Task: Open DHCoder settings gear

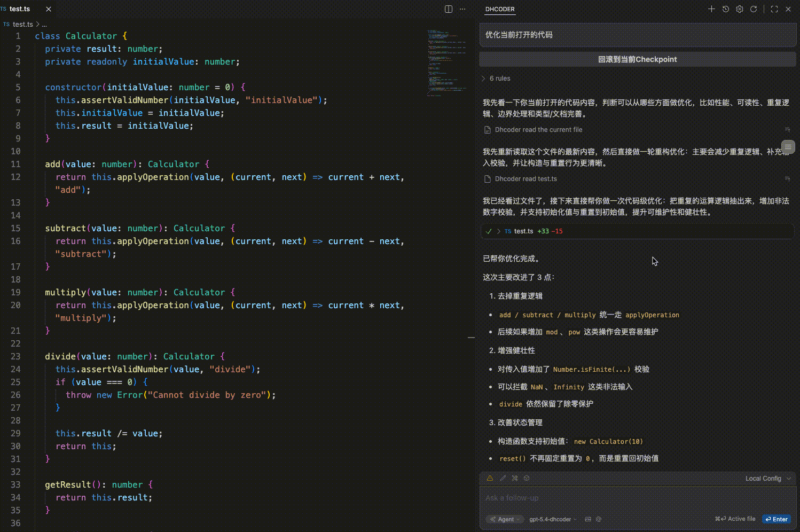Action: tap(740, 9)
